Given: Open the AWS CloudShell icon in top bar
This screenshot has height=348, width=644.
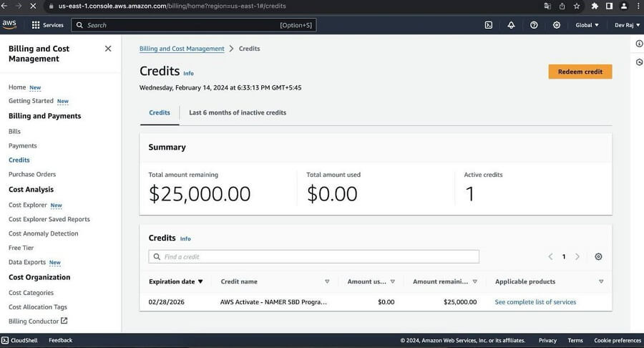Looking at the screenshot, I should point(489,25).
